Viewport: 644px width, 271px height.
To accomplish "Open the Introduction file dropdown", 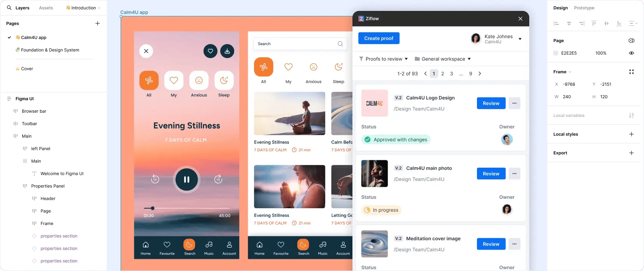I will (x=83, y=8).
